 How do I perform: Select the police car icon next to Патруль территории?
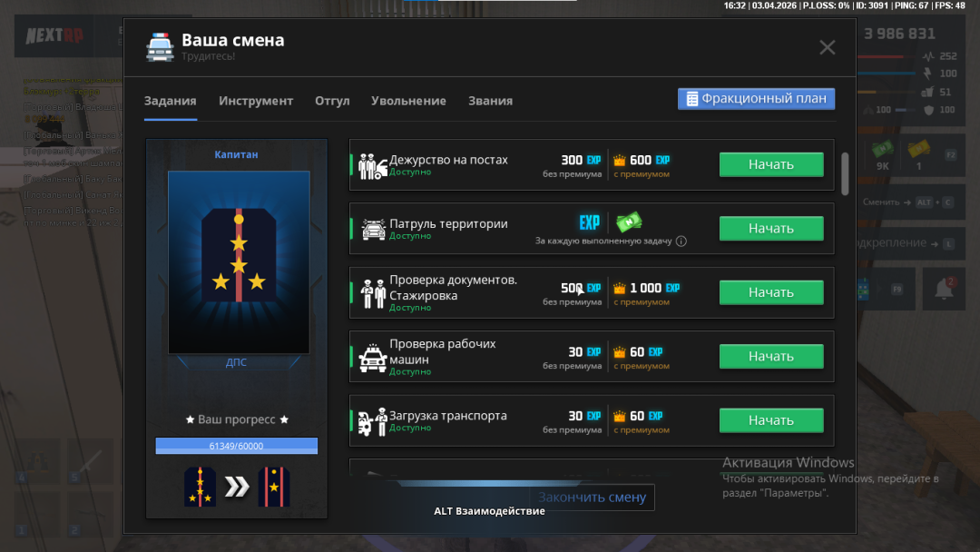[x=372, y=228]
